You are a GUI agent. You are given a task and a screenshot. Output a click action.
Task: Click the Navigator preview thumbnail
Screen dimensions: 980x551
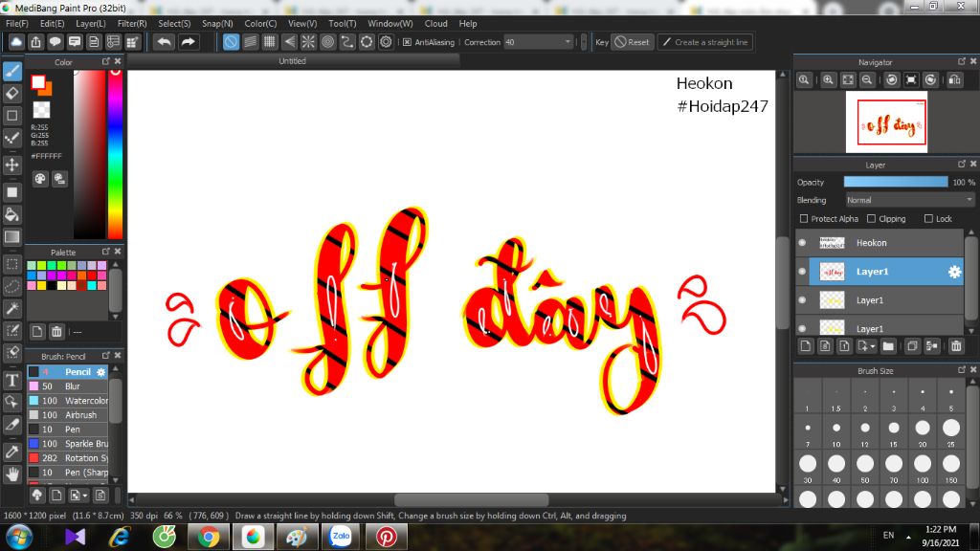886,121
